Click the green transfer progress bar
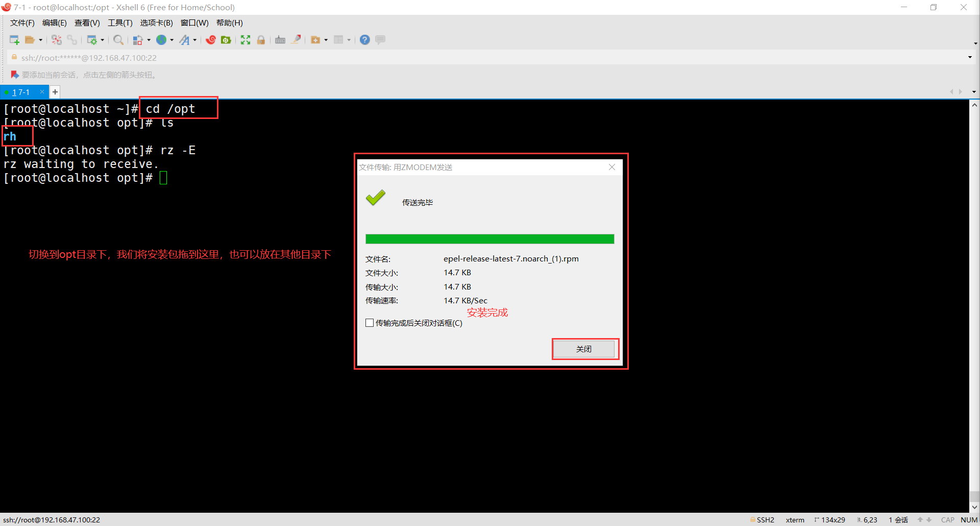The height and width of the screenshot is (526, 980). pos(490,239)
